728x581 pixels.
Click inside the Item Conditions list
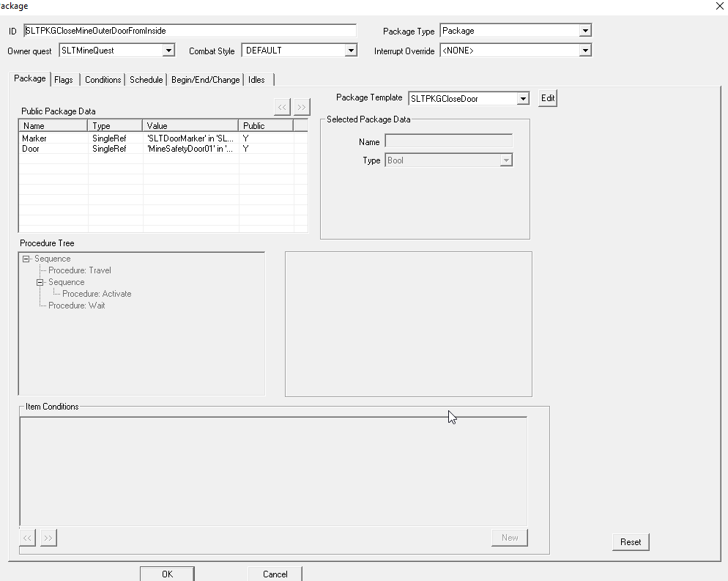coord(273,471)
